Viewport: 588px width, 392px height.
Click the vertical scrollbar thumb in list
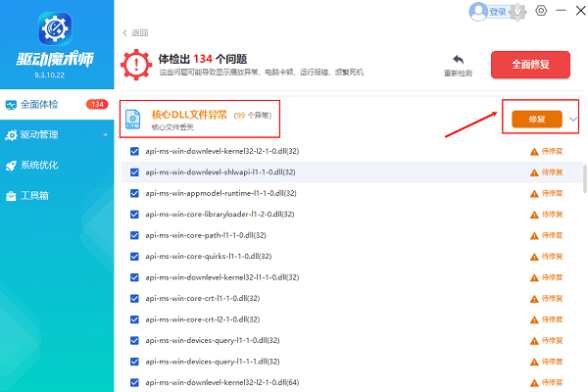pyautogui.click(x=585, y=178)
